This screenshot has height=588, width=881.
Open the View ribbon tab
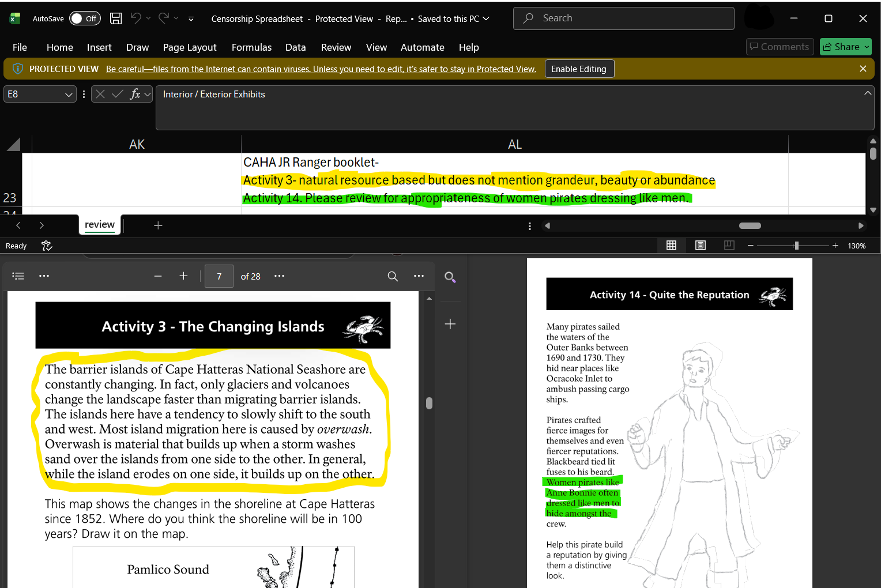click(x=377, y=47)
